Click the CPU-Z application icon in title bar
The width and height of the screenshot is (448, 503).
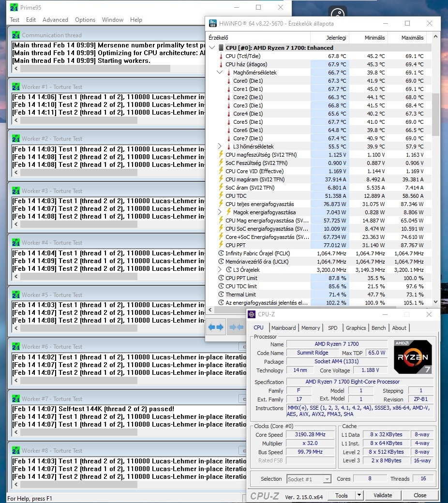[x=252, y=314]
